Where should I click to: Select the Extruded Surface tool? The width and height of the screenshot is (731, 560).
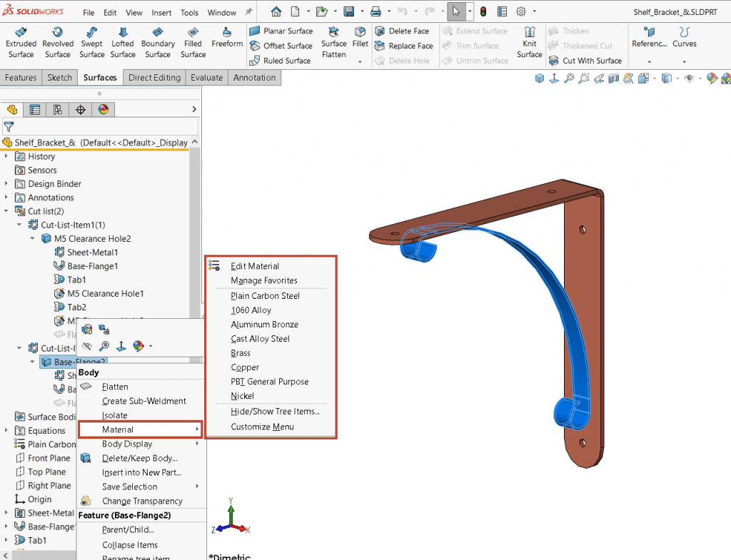pyautogui.click(x=21, y=43)
